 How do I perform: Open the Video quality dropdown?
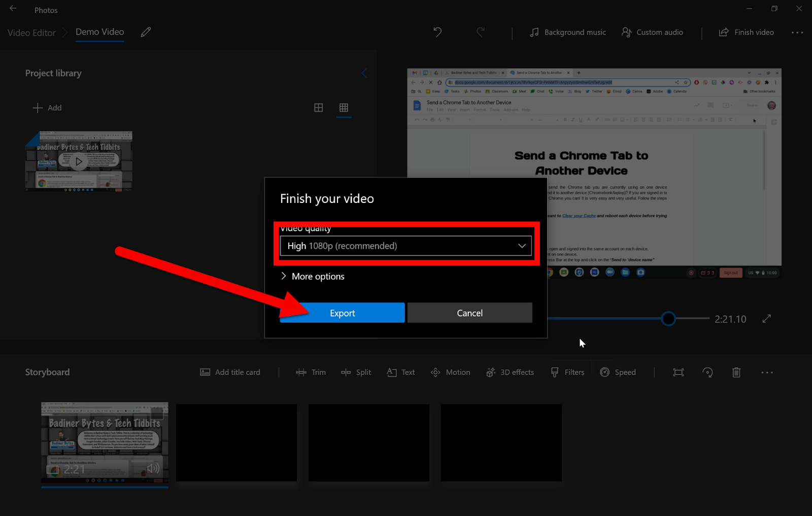coord(405,246)
